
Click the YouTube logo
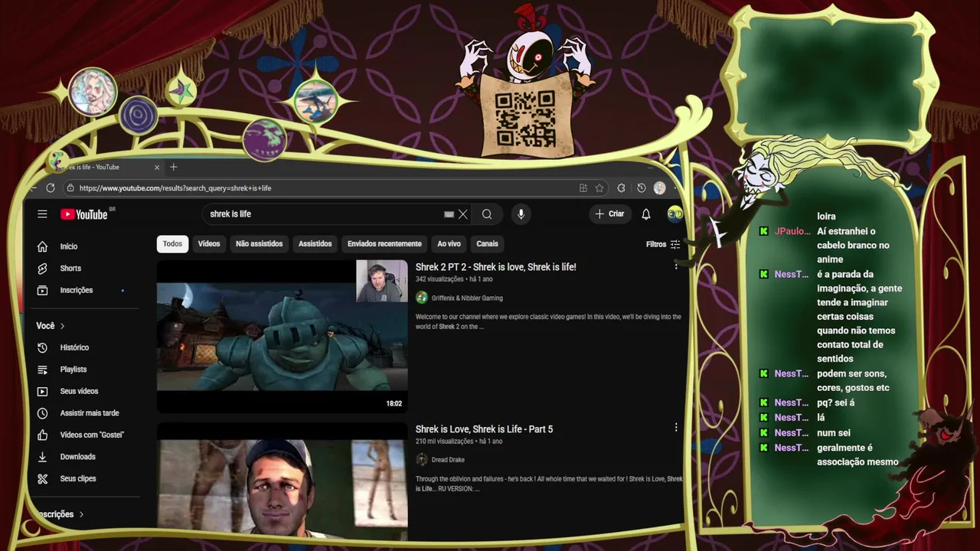click(86, 214)
